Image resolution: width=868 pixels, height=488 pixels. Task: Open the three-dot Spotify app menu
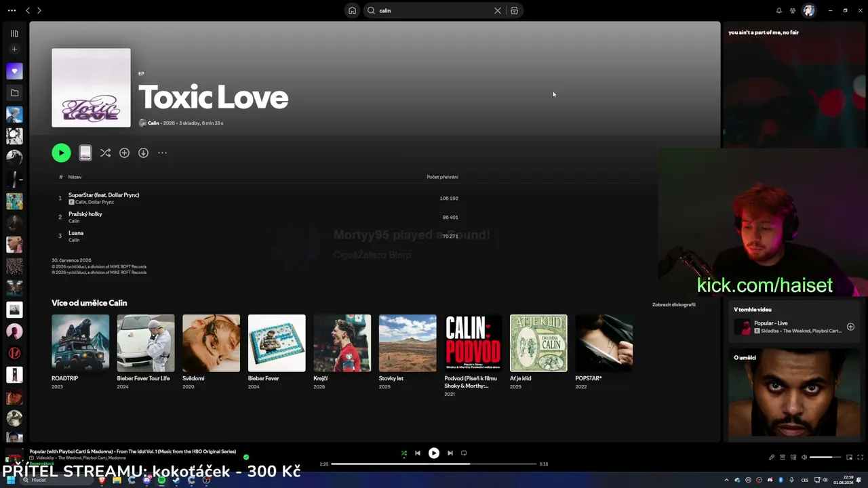pos(12,11)
